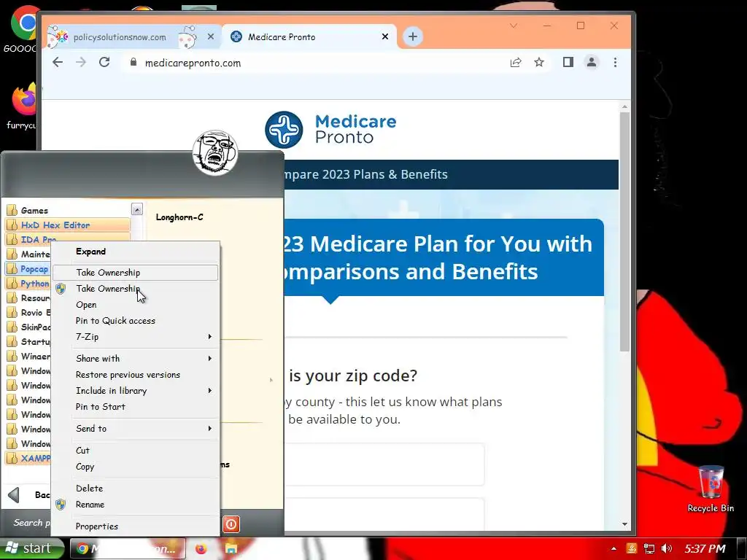Open the Games folder in start menu
747x560 pixels.
[67, 211]
